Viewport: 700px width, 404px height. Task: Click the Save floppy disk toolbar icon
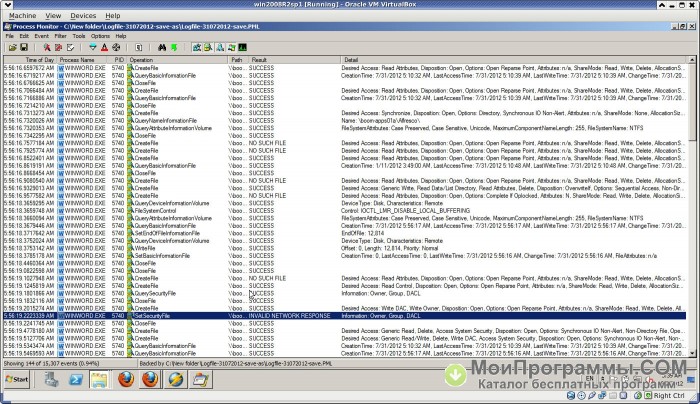24,47
